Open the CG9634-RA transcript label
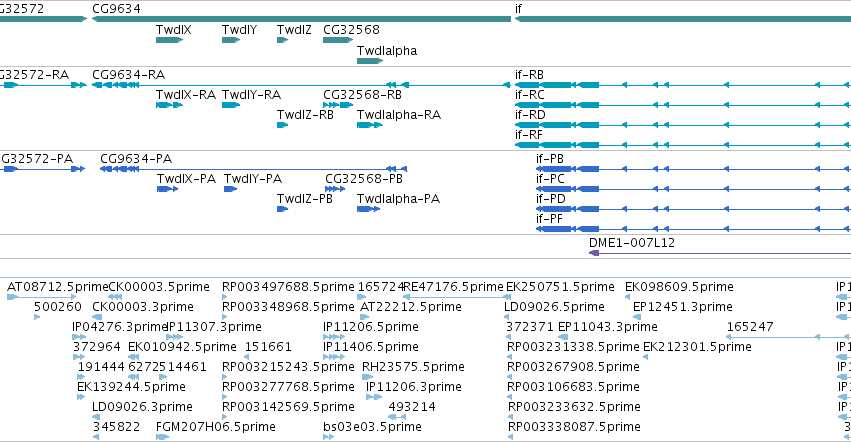This screenshot has width=851, height=442. point(129,74)
